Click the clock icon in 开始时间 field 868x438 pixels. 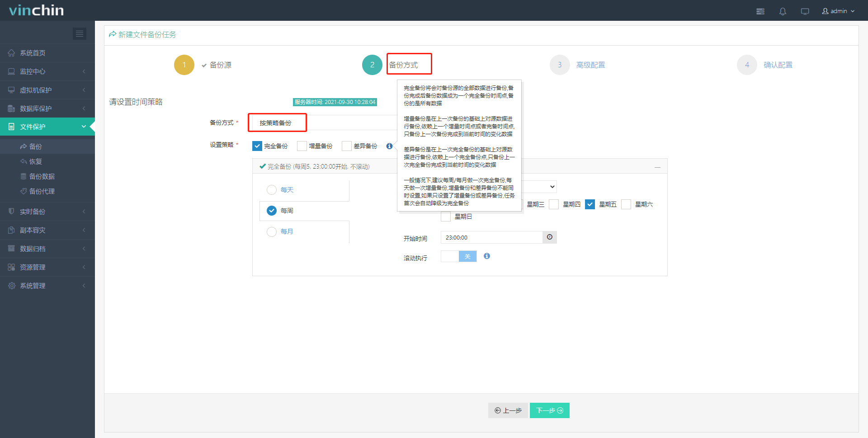[550, 237]
